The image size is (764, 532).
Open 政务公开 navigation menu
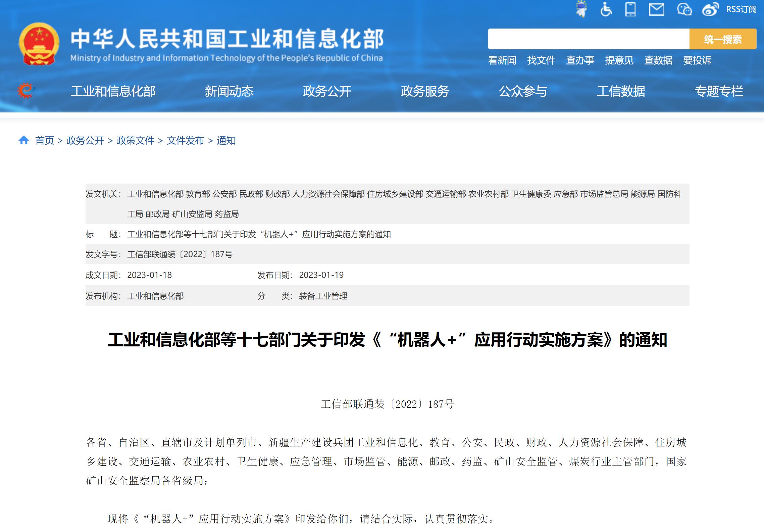327,91
